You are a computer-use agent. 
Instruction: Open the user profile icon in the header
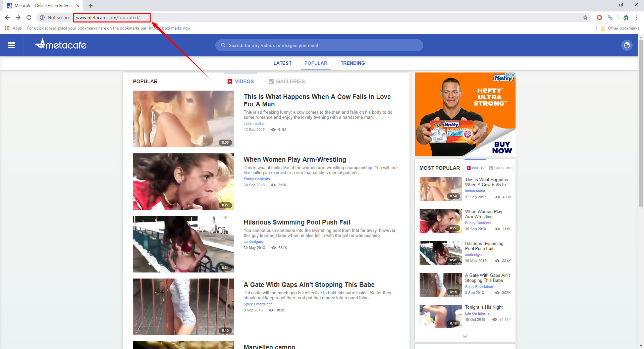tap(627, 45)
